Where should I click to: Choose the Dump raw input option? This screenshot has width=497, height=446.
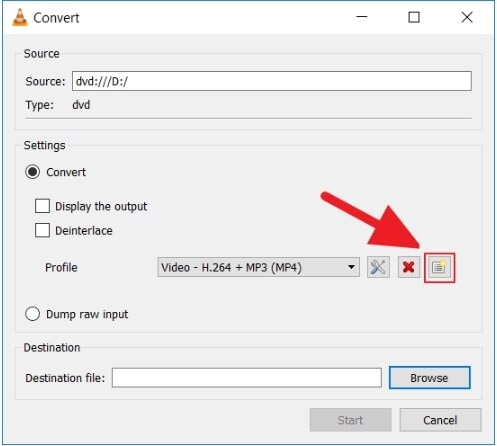[32, 314]
